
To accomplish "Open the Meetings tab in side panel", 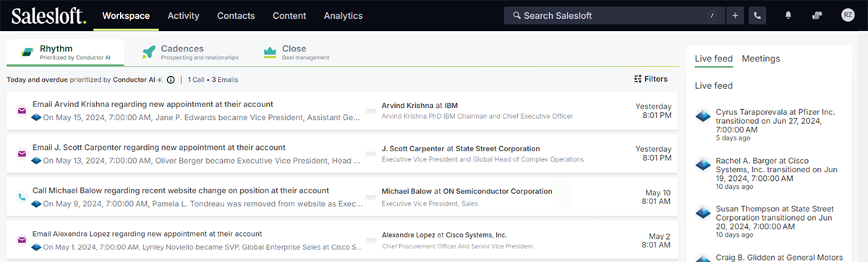I will click(760, 59).
